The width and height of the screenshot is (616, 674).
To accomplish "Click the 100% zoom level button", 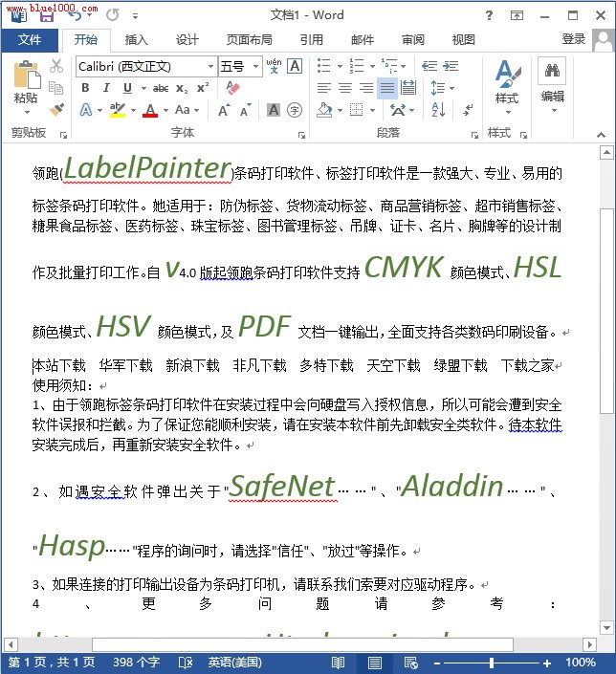I will click(581, 663).
